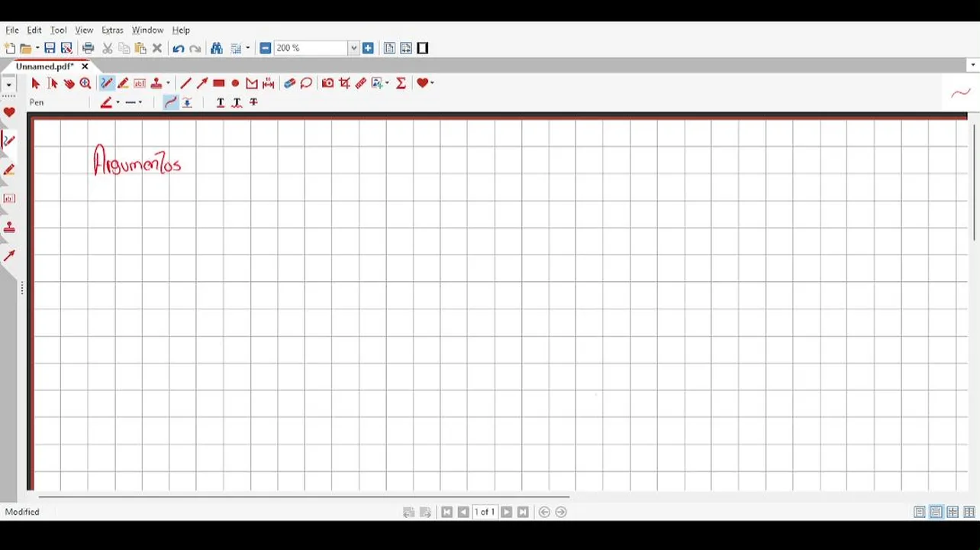The height and width of the screenshot is (550, 980).
Task: Select the Eraser tool
Action: (x=289, y=83)
